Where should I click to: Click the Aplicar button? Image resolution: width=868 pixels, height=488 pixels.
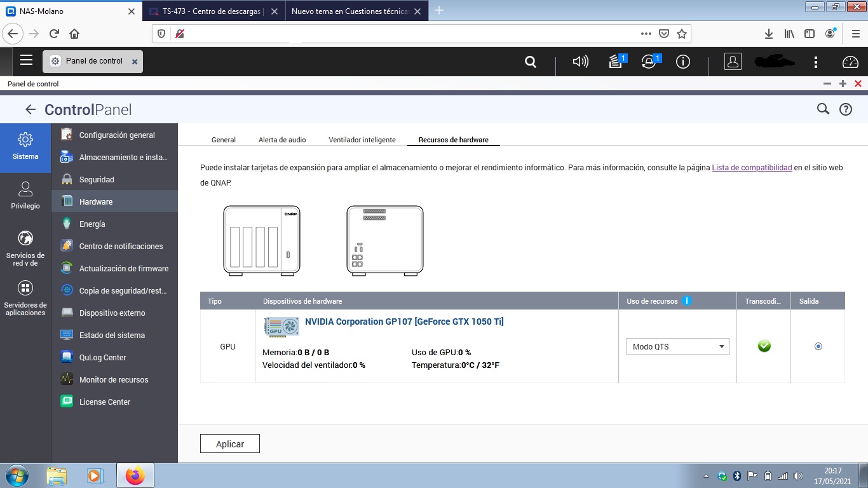coord(229,444)
